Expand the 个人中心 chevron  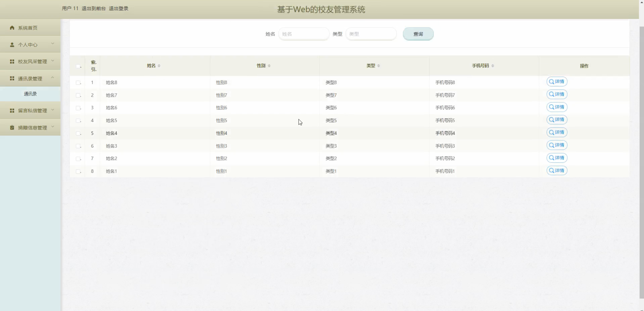(x=53, y=44)
